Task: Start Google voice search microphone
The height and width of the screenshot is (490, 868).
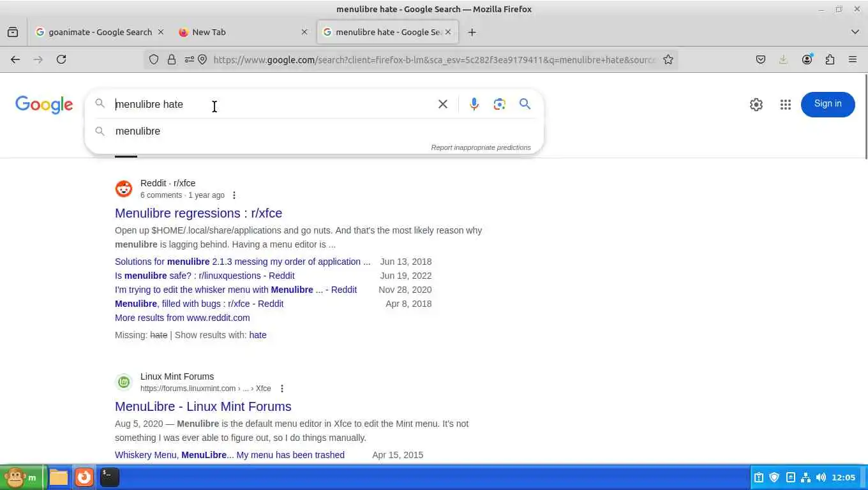Action: click(474, 104)
